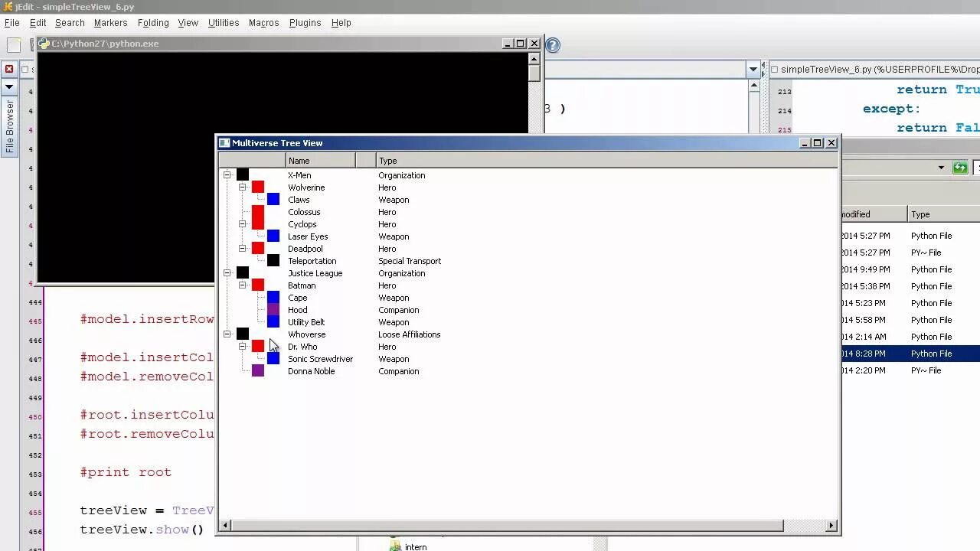Toggle the checkbox before simpleTreeView_6.py buffer title

[x=774, y=70]
